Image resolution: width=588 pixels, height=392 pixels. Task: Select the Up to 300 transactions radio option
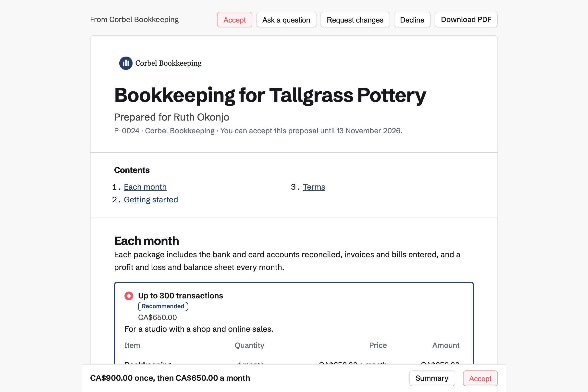pyautogui.click(x=129, y=296)
